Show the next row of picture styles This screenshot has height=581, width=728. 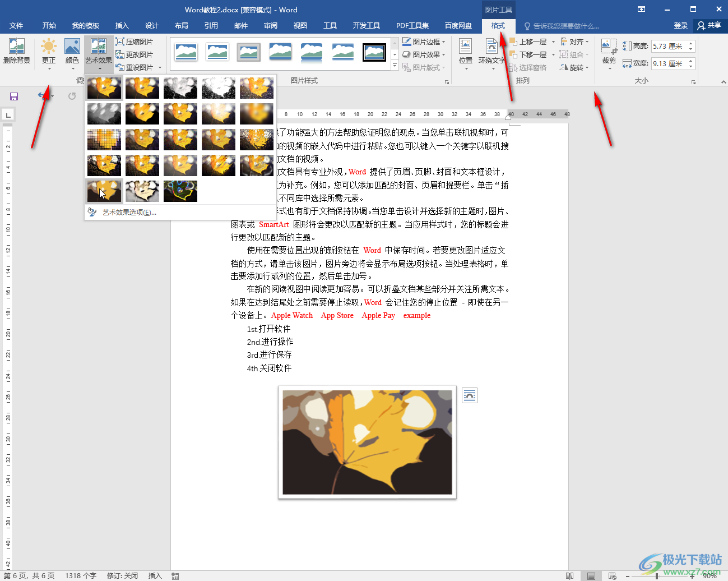(x=395, y=55)
